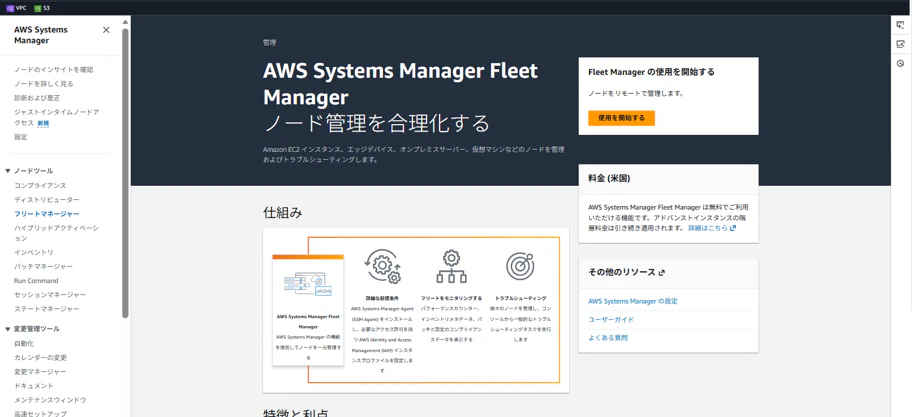912x417 pixels.
Task: Click the hexagon icon in the right side panel
Action: pyautogui.click(x=900, y=63)
